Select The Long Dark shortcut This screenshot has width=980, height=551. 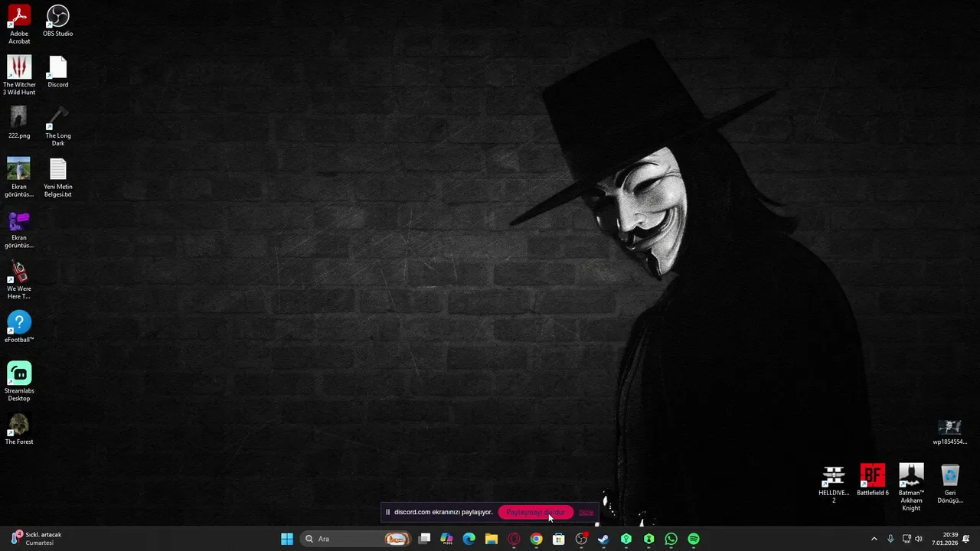point(58,126)
